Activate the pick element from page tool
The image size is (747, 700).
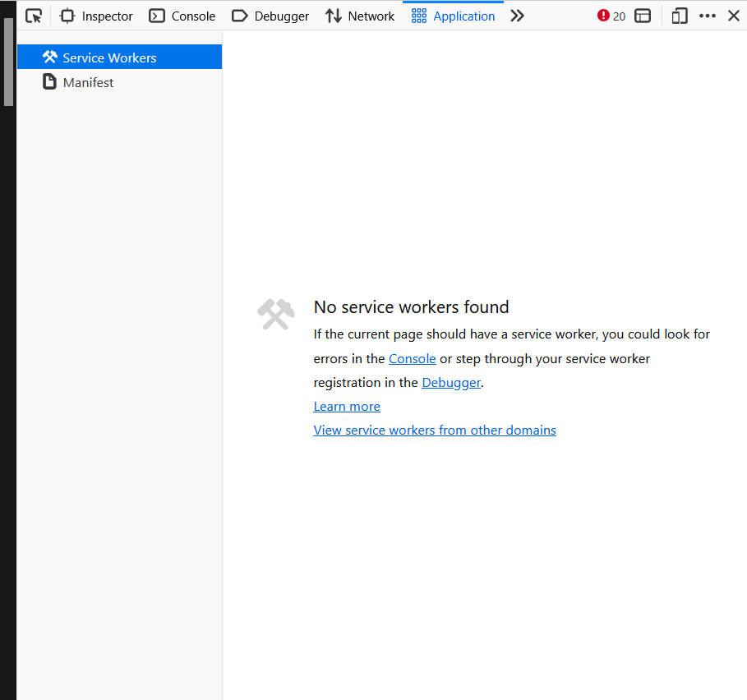pyautogui.click(x=34, y=16)
